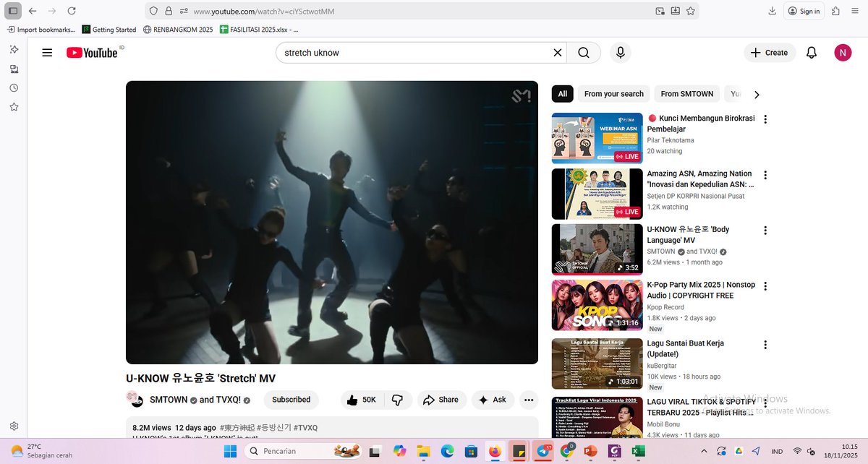Open the account avatar N menu
The width and height of the screenshot is (868, 464).
coord(843,53)
